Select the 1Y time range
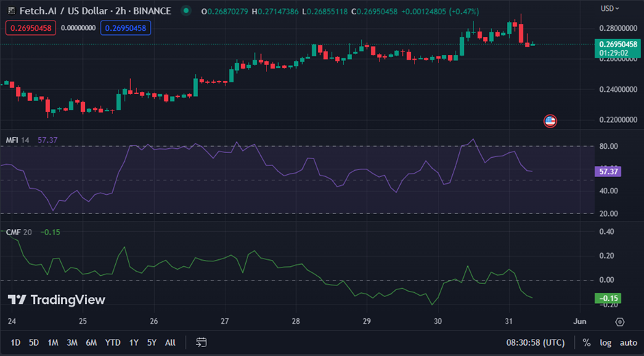 coord(134,342)
